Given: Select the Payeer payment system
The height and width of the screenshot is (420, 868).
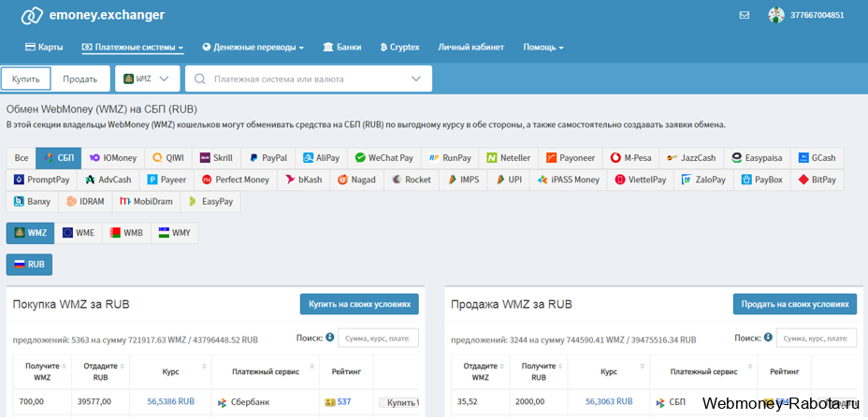Looking at the screenshot, I should point(166,180).
